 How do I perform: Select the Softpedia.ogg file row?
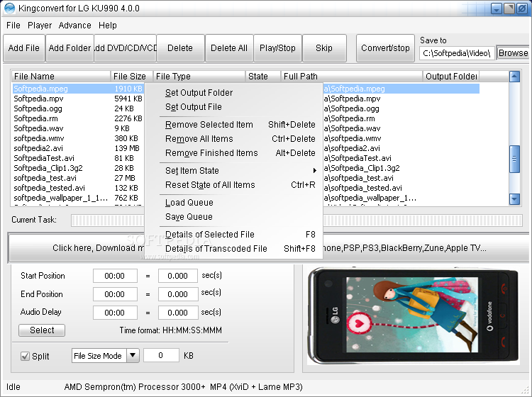tap(78, 108)
